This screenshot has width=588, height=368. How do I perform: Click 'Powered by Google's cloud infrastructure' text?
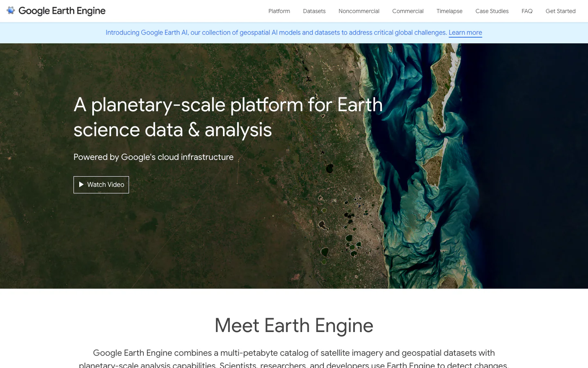pos(154,157)
